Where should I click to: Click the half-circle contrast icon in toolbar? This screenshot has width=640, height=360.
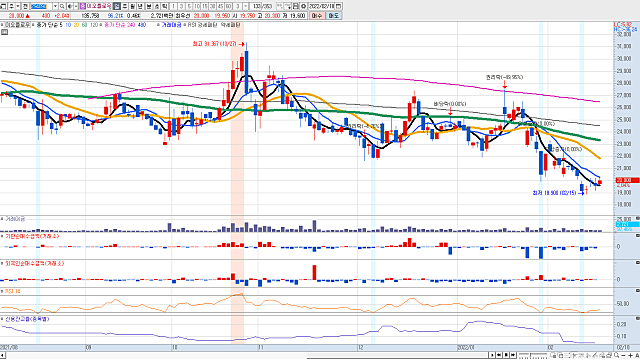coord(70,7)
